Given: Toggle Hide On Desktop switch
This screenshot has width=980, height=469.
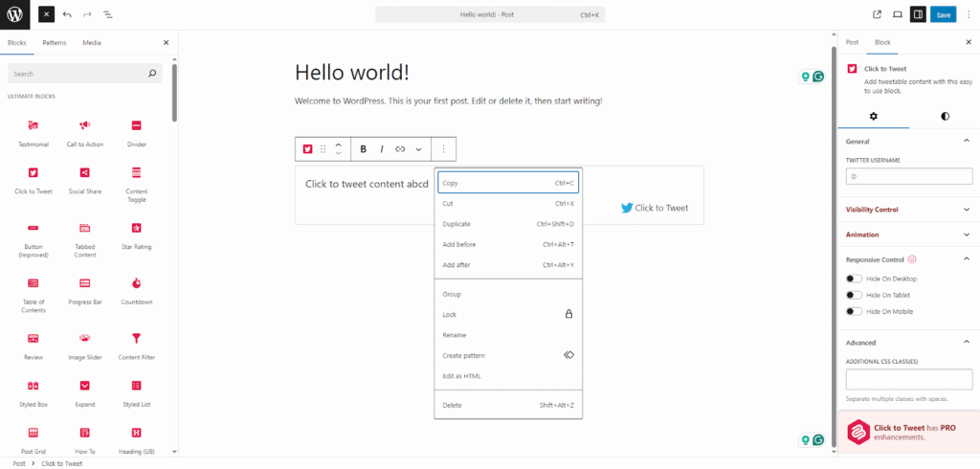Looking at the screenshot, I should (854, 279).
